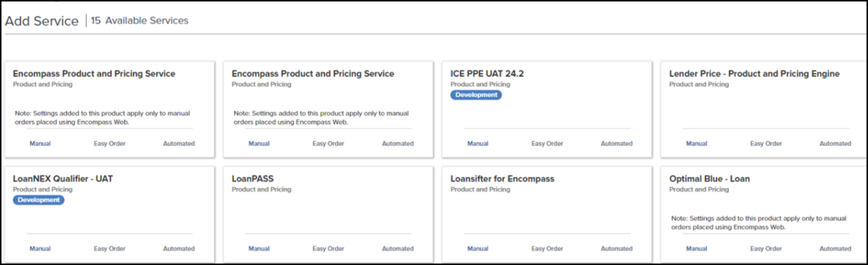The width and height of the screenshot is (868, 265).
Task: Click 'Product and Pricing' subtitle under Lender Price
Action: (699, 84)
